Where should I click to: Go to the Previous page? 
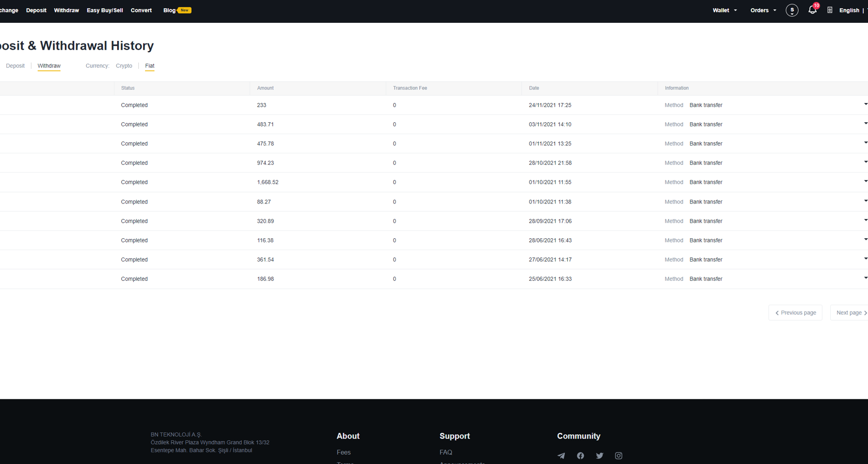[795, 313]
